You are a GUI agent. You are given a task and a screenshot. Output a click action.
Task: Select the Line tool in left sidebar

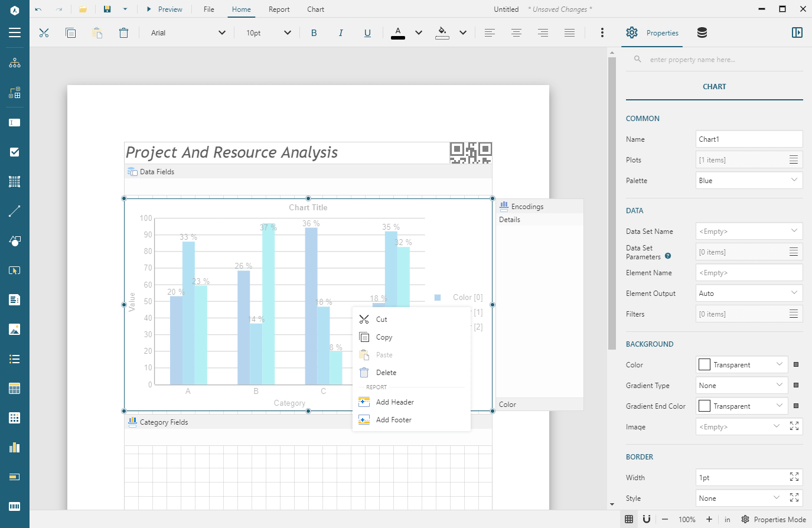[x=15, y=211]
